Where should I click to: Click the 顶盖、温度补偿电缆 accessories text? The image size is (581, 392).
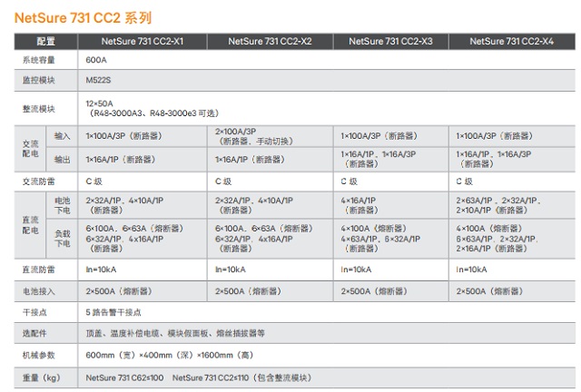pyautogui.click(x=175, y=333)
